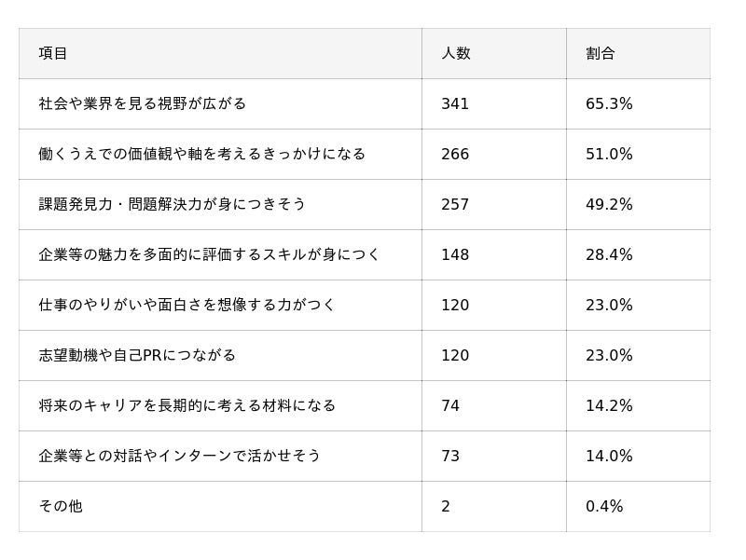The width and height of the screenshot is (746, 560).
Task: Click the 割合 column header
Action: click(x=601, y=53)
